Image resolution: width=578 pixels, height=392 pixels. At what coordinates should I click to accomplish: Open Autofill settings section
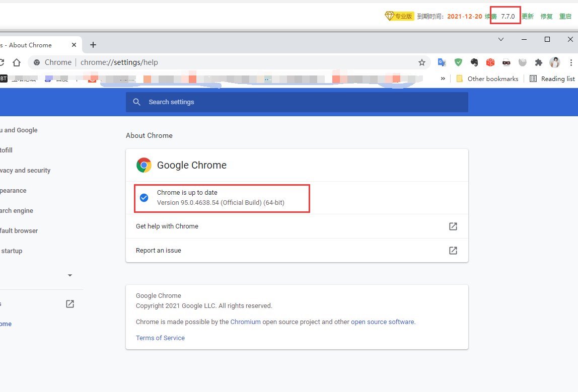click(x=6, y=150)
